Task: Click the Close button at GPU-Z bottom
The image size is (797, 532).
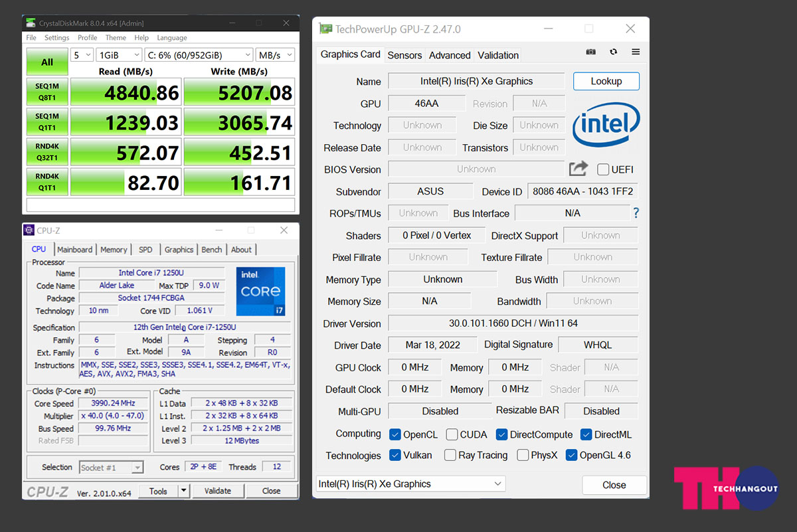Action: (614, 485)
